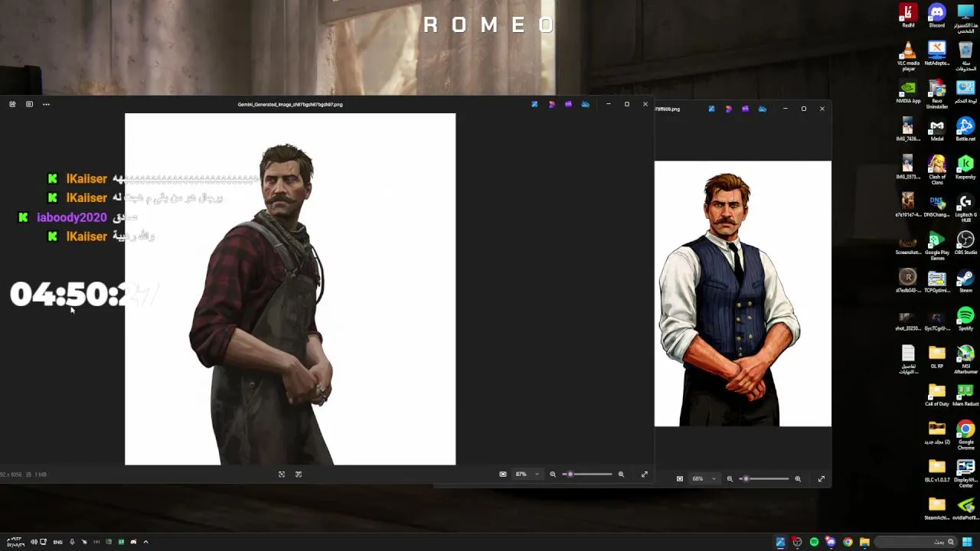Open the TCPOptimizer desktop shortcut
980x551 pixels.
click(937, 280)
